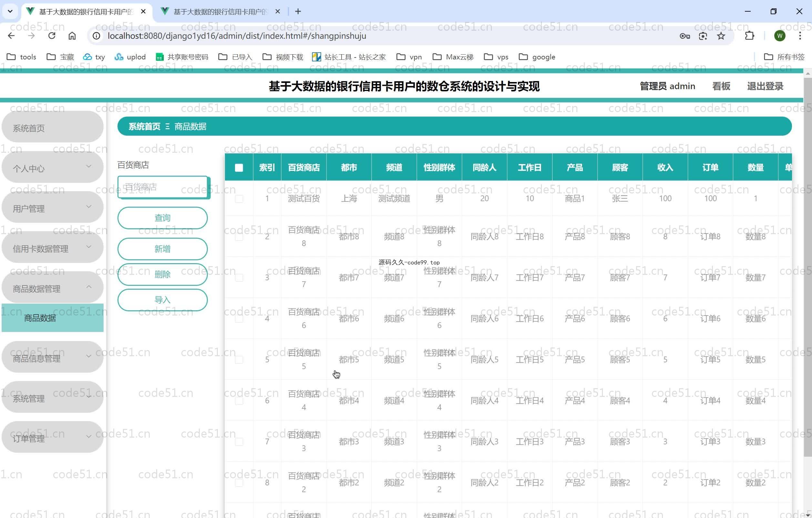Reload the current page
Image resolution: width=812 pixels, height=518 pixels.
(52, 36)
